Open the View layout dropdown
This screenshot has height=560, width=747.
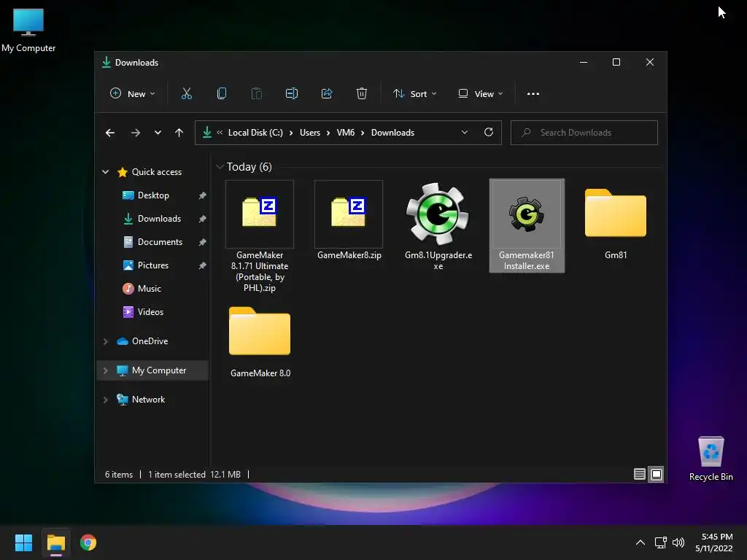click(480, 94)
